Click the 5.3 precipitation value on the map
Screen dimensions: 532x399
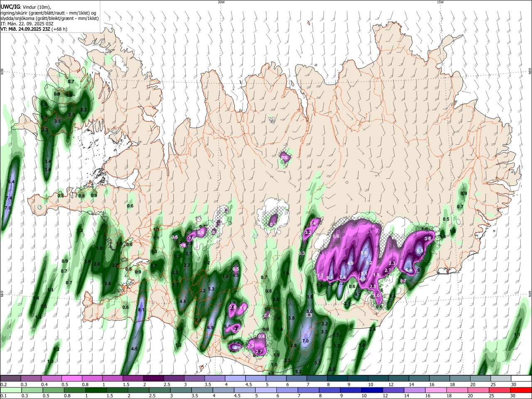click(211, 289)
